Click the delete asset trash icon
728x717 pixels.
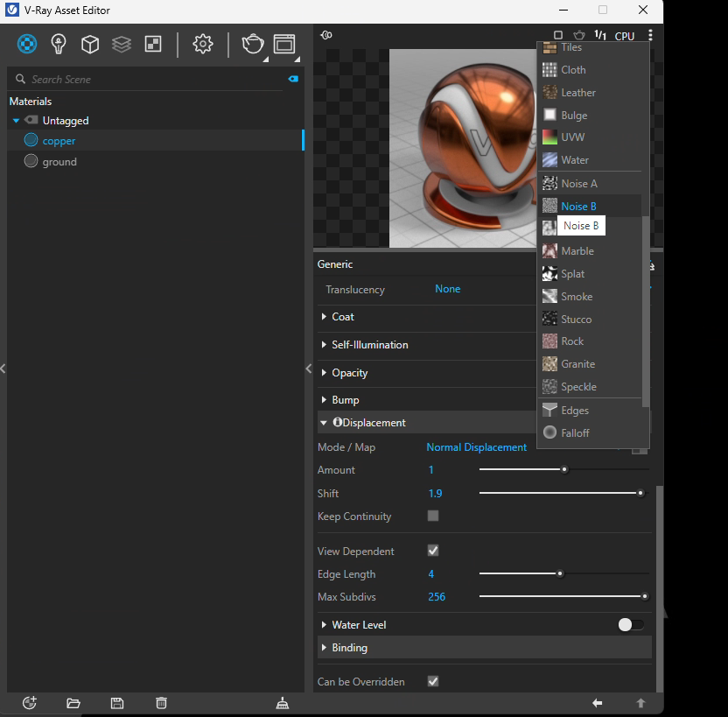pos(161,703)
